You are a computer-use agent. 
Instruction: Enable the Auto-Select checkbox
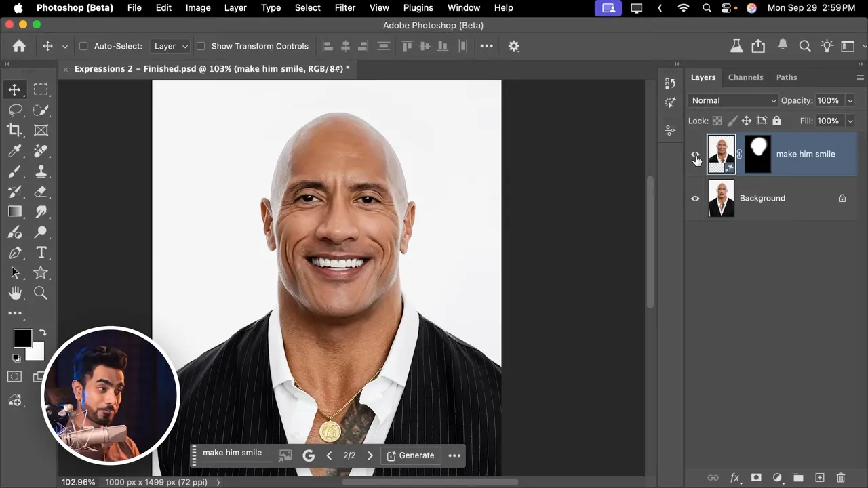point(83,46)
